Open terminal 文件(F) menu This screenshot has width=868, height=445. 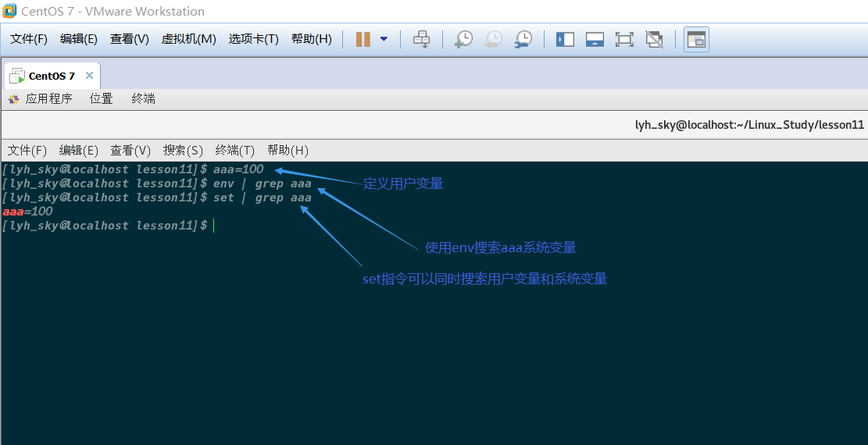(x=27, y=151)
